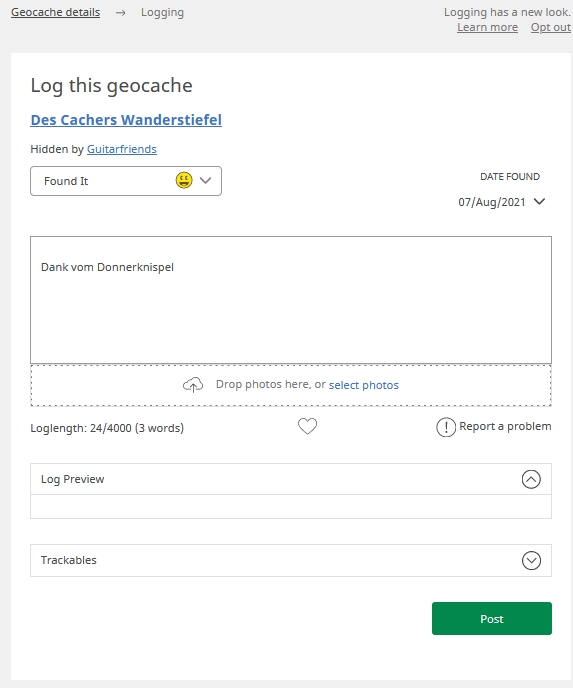This screenshot has width=573, height=688.
Task: Open the date found picker chevron
Action: (539, 201)
